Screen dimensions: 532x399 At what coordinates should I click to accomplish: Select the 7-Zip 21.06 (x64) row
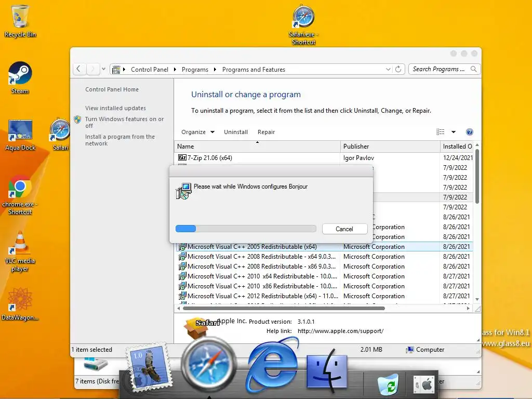click(x=324, y=157)
